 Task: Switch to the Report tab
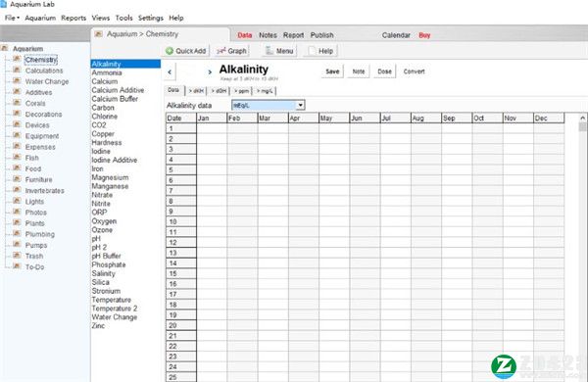[x=293, y=35]
